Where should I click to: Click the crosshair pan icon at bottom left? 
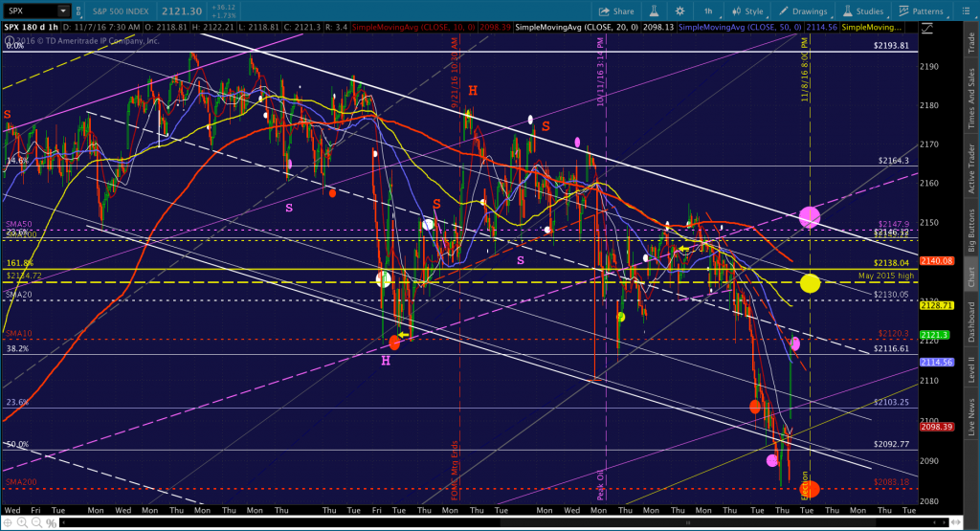8,523
